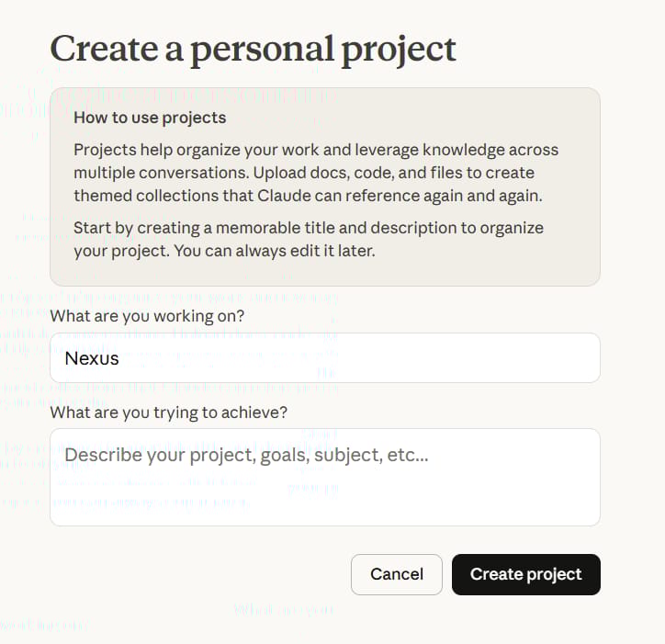
Task: Click the paragraph starting 'Projects help organize'
Action: [316, 173]
